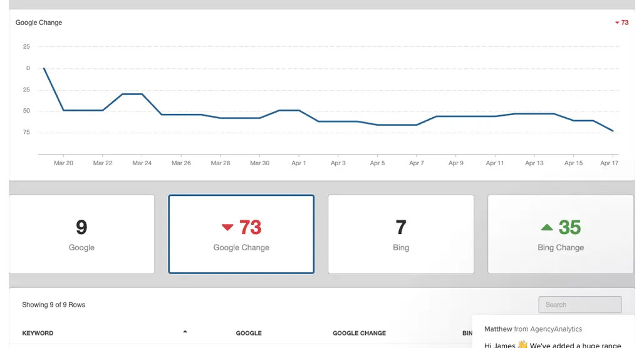Click the chart line start at zero
The width and height of the screenshot is (644, 348).
tap(44, 68)
